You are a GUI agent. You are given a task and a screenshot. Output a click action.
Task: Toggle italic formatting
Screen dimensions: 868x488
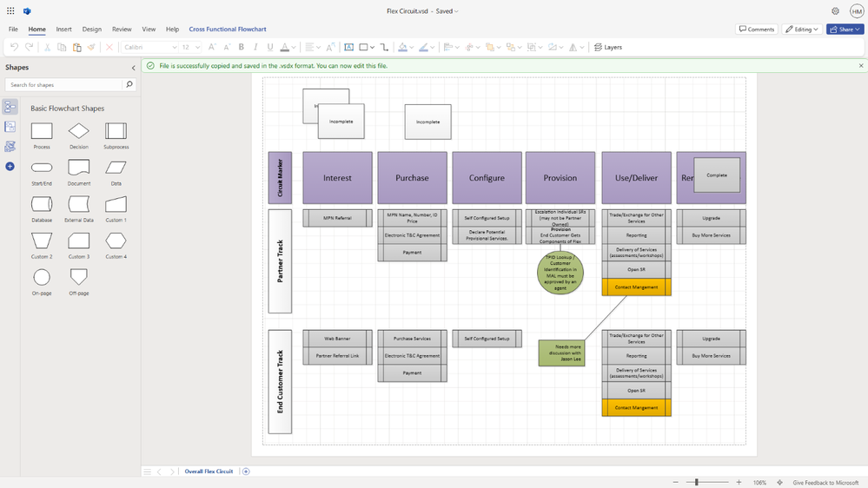point(255,47)
